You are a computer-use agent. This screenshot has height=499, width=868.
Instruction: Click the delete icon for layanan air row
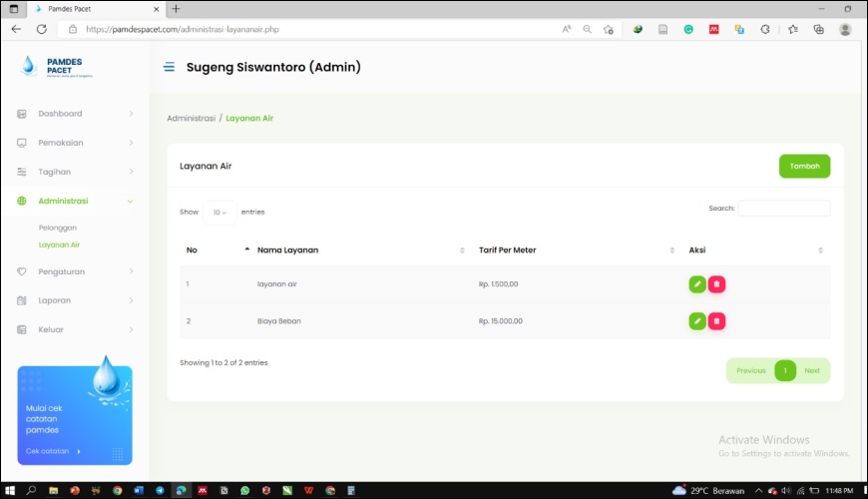(x=716, y=284)
